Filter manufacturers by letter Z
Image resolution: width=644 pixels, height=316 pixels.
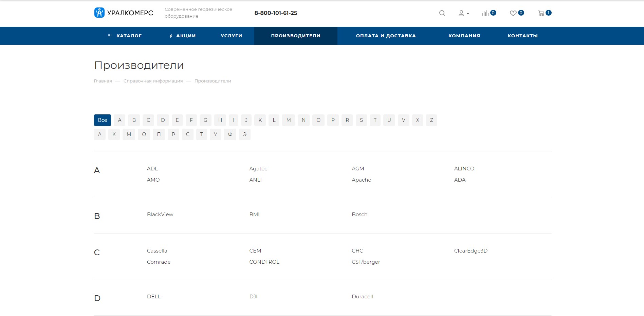click(431, 120)
